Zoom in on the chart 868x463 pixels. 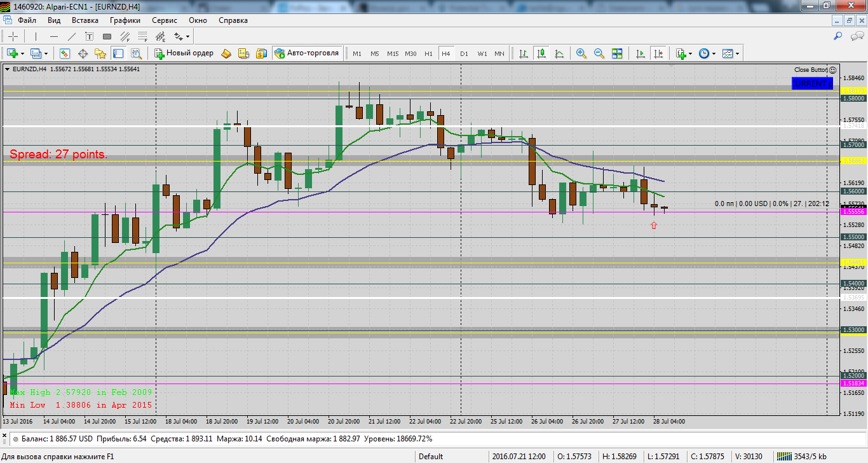[x=581, y=53]
